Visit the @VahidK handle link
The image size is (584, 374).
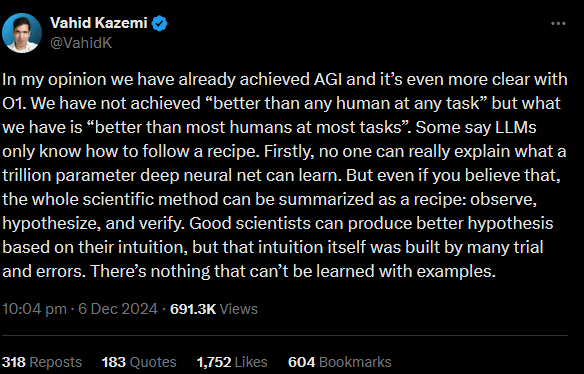pos(81,43)
